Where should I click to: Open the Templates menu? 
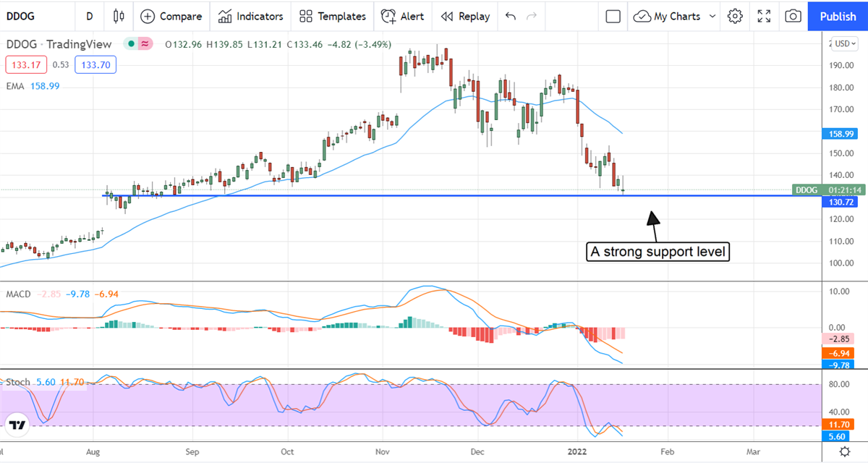point(333,16)
